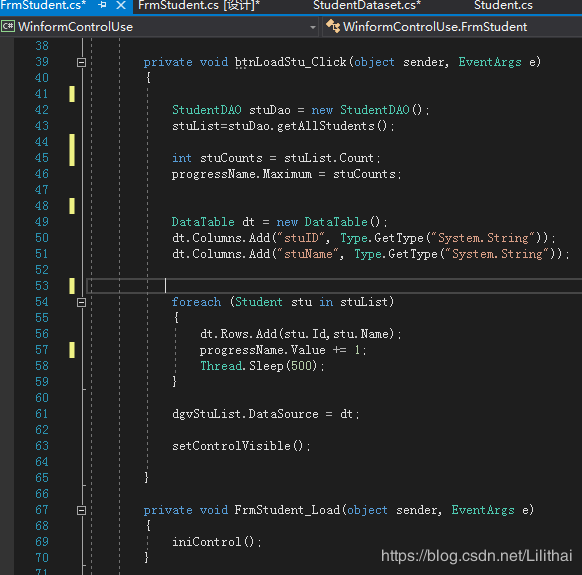
Task: Click the EventArgs type on line 39
Action: click(x=490, y=62)
